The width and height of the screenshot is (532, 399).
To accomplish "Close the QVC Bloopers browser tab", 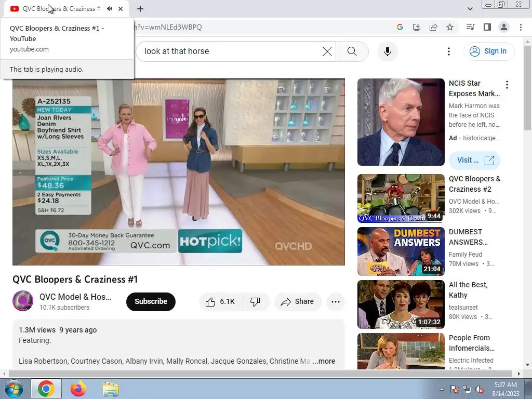I will (121, 9).
